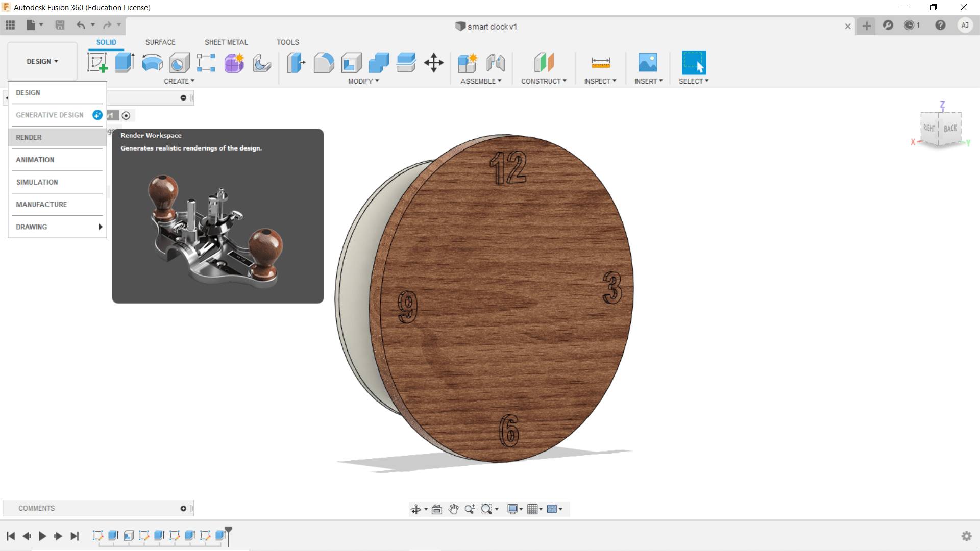
Task: Select the Revolve tool icon
Action: pos(152,63)
